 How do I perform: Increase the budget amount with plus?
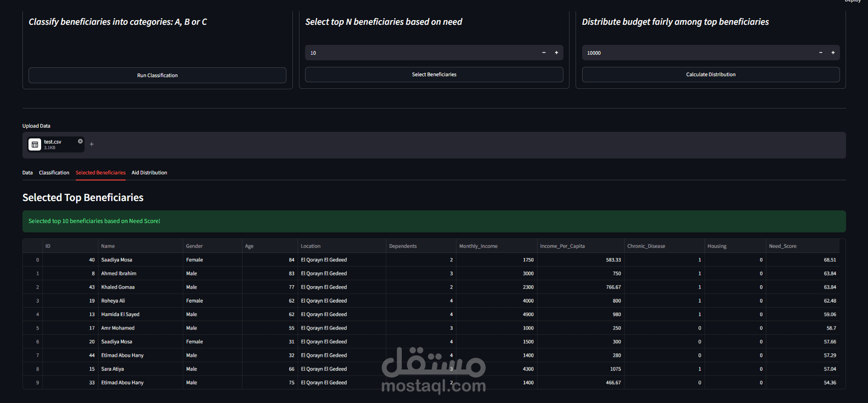833,53
